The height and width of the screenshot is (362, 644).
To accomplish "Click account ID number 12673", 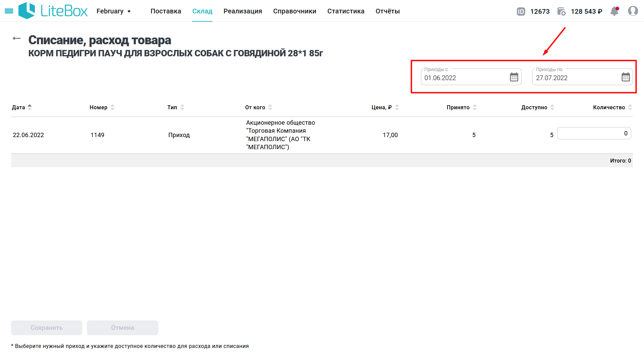I will click(x=540, y=11).
